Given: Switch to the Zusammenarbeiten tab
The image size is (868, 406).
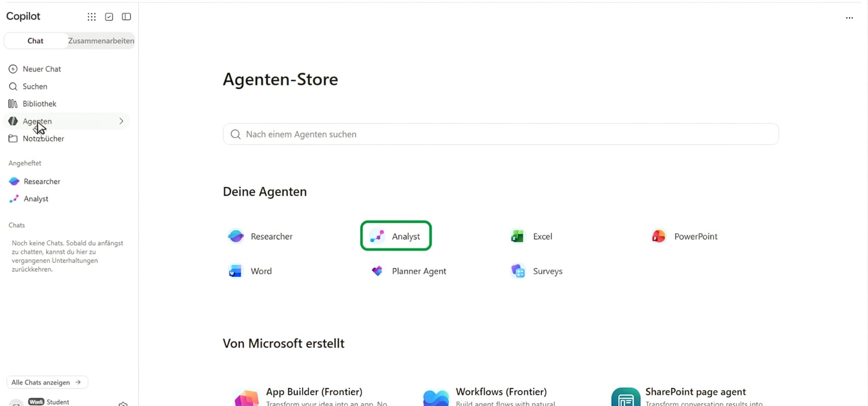Looking at the screenshot, I should click(101, 40).
